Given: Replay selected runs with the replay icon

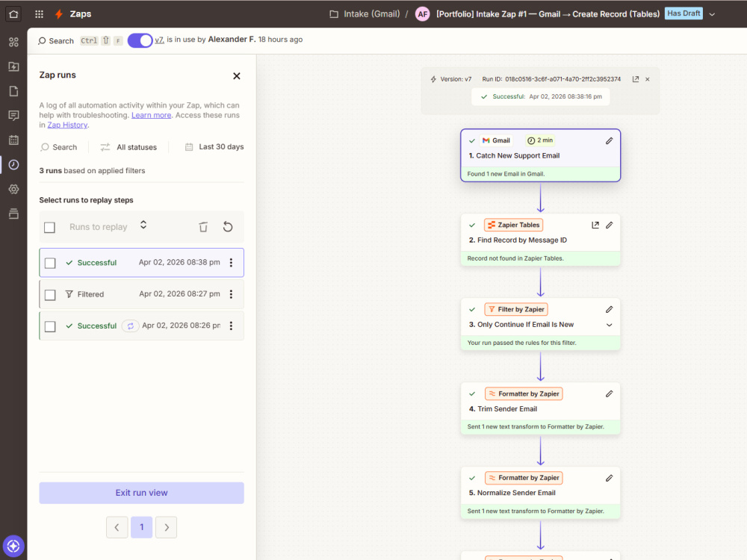Looking at the screenshot, I should point(228,227).
